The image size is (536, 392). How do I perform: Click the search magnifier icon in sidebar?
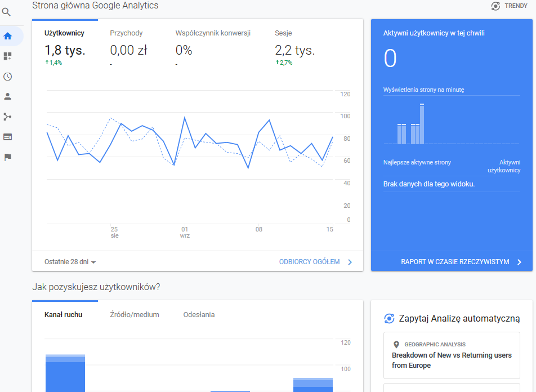(7, 12)
